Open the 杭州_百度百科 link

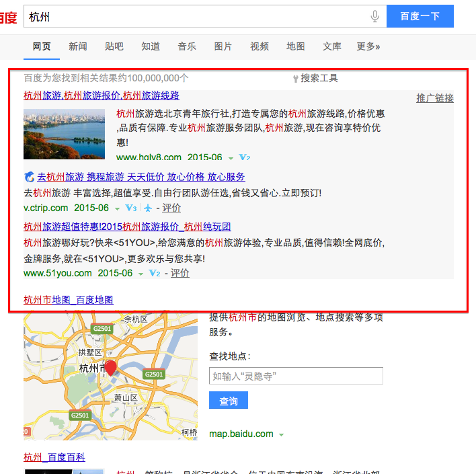54,458
